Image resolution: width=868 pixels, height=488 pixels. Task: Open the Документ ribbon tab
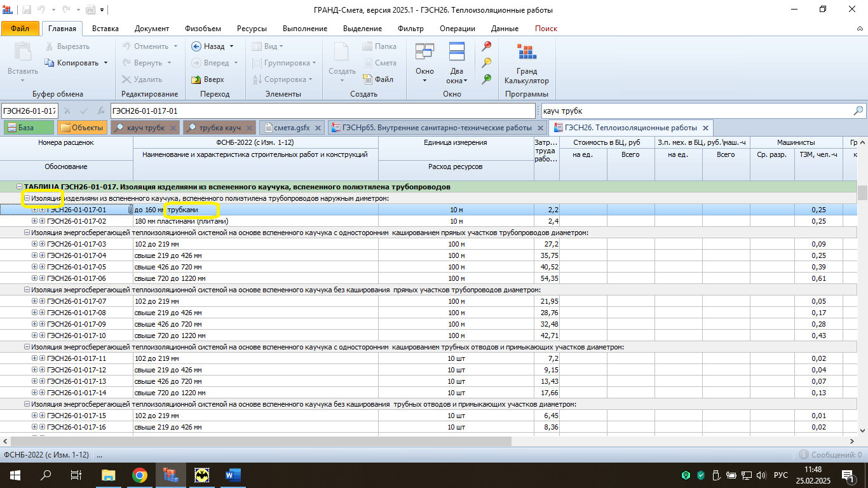(152, 29)
